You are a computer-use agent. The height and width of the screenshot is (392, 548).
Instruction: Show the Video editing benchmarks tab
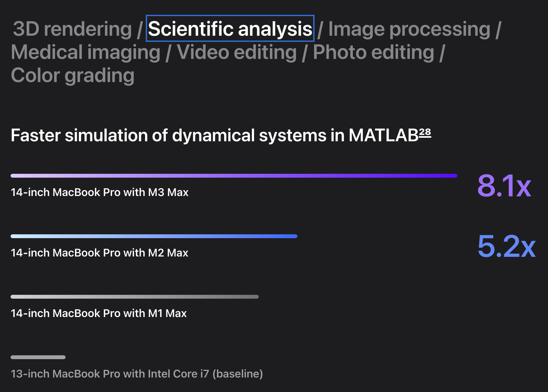(237, 52)
